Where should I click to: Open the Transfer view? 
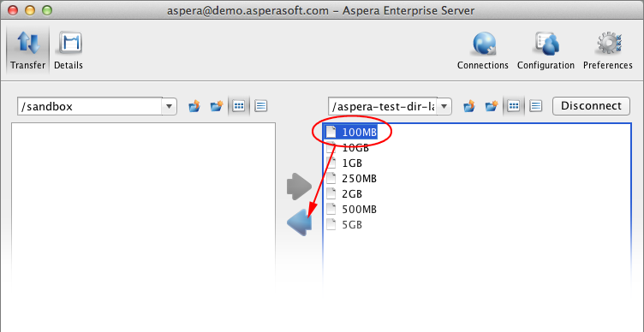click(x=28, y=50)
